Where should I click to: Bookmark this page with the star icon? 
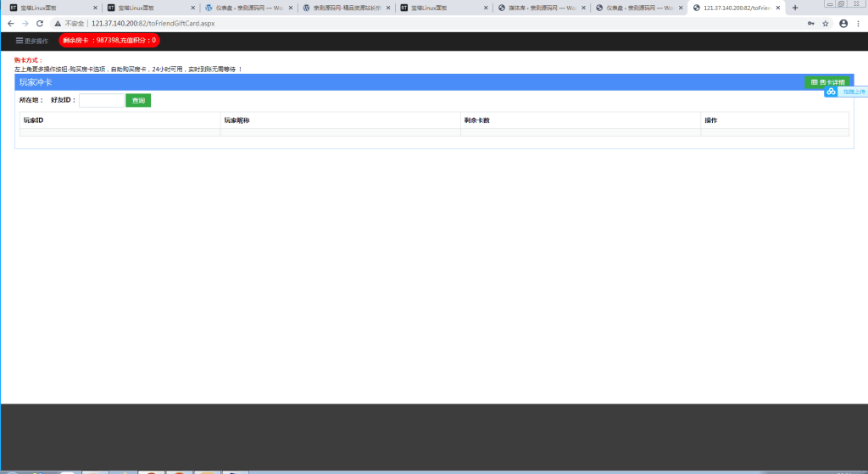click(826, 23)
